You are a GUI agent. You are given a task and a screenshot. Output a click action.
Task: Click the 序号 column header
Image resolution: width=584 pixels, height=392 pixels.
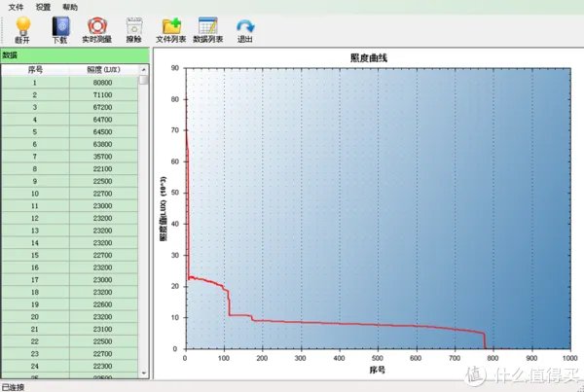point(35,71)
